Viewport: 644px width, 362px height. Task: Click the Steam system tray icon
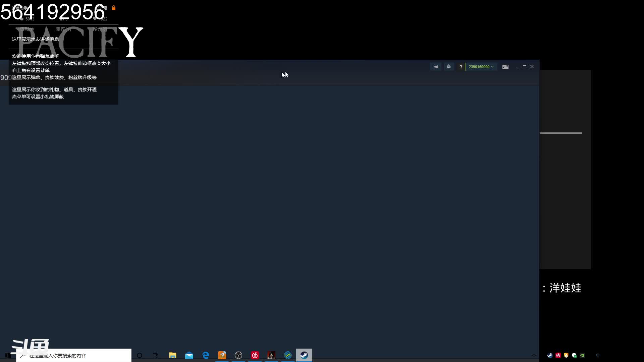click(x=550, y=355)
